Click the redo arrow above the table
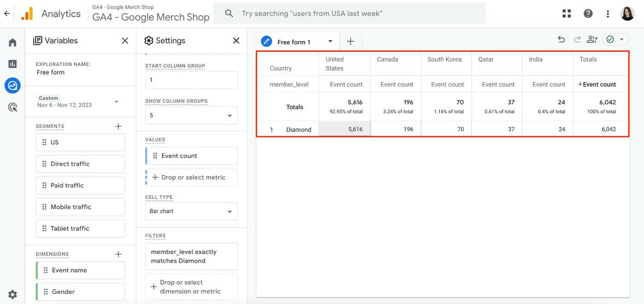Image resolution: width=644 pixels, height=304 pixels. click(577, 40)
